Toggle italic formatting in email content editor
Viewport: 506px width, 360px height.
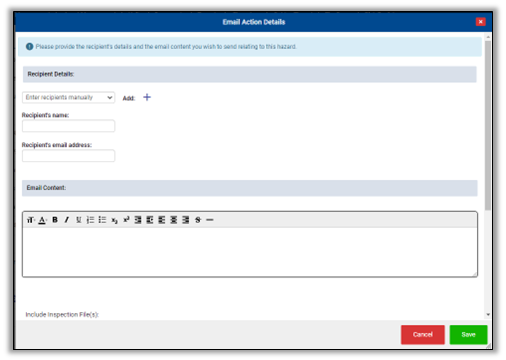(67, 220)
